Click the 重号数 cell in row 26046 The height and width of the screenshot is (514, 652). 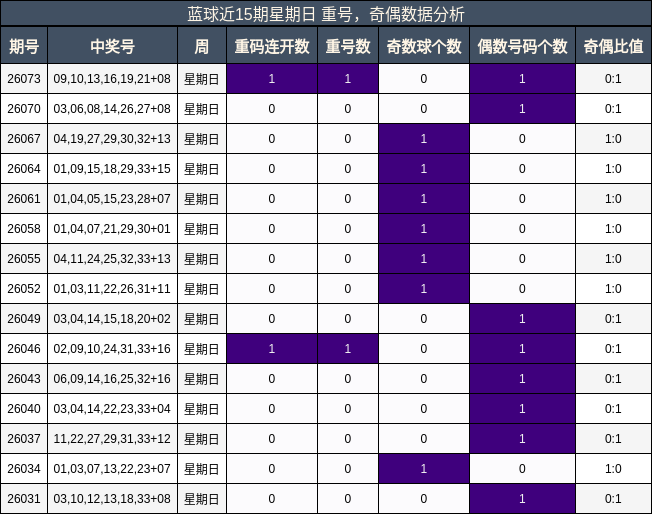(348, 348)
